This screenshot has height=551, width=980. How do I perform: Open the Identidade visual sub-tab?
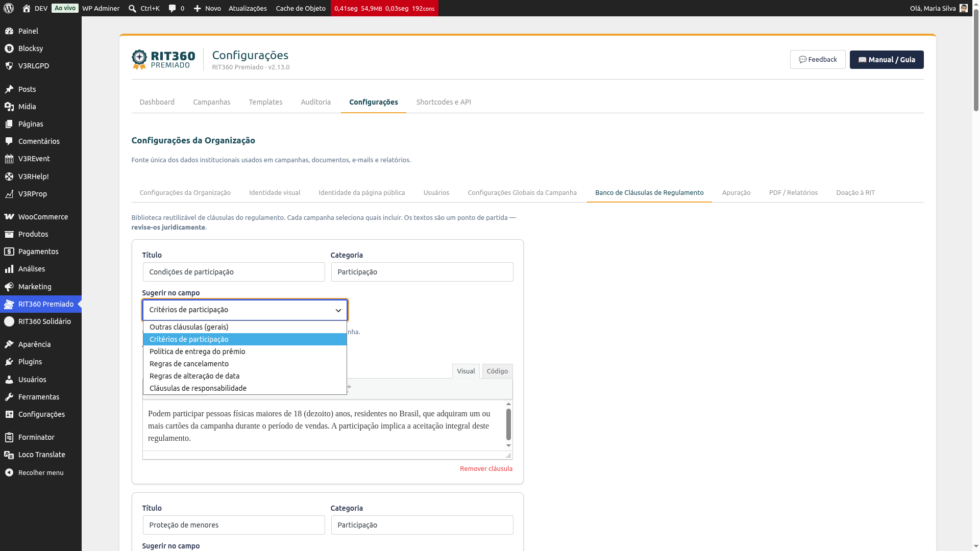point(275,193)
